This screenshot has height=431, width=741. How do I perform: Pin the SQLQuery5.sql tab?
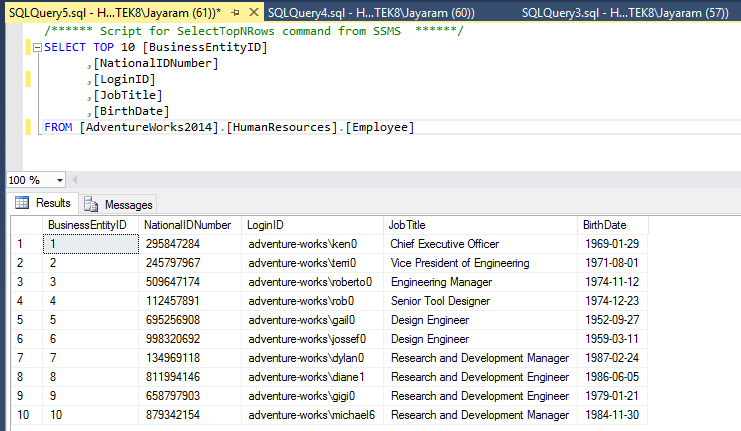[235, 13]
